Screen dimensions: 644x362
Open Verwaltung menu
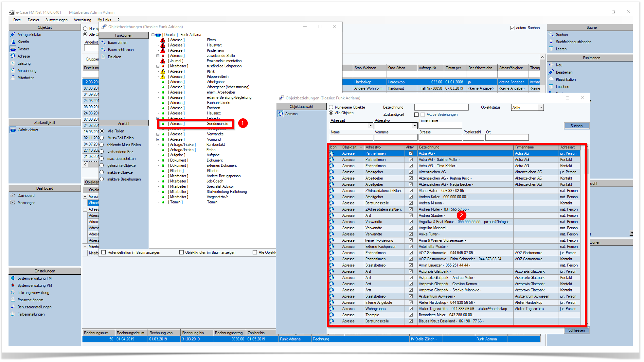tap(82, 20)
